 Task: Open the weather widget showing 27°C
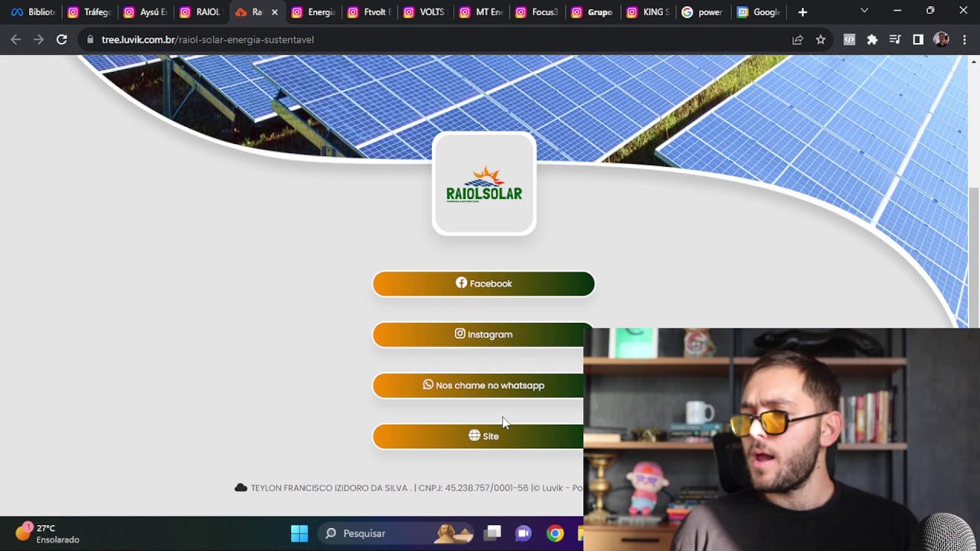pyautogui.click(x=47, y=533)
